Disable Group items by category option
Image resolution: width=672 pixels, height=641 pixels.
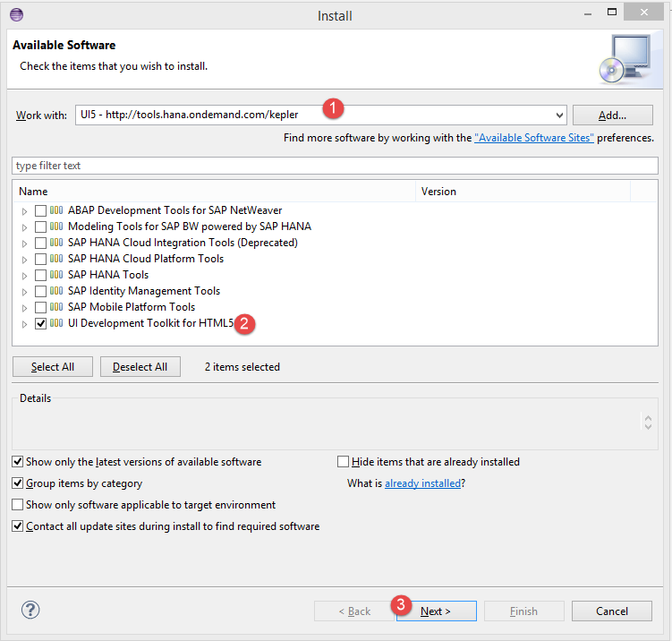(x=18, y=483)
